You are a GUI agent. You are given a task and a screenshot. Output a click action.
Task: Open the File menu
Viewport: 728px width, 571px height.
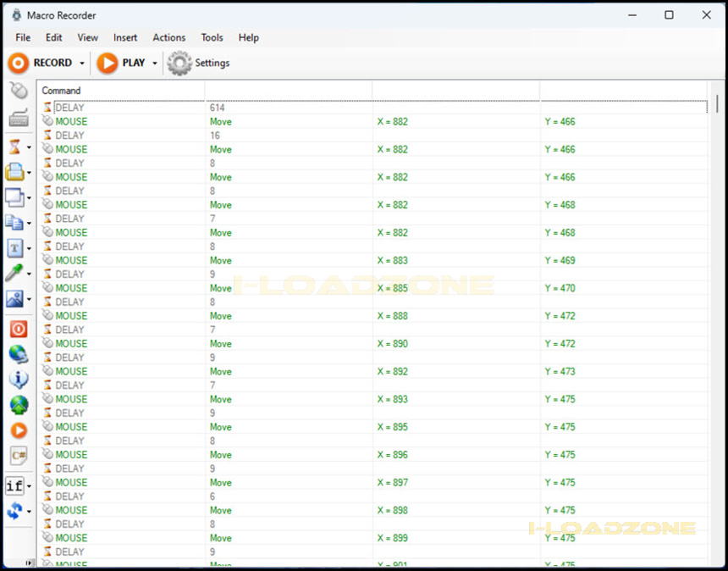pos(23,37)
